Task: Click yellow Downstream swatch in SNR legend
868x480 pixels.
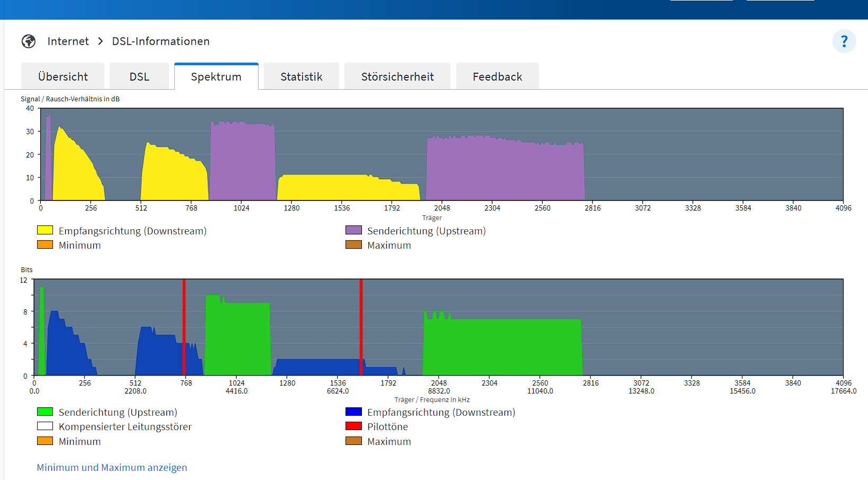Action: coord(45,230)
